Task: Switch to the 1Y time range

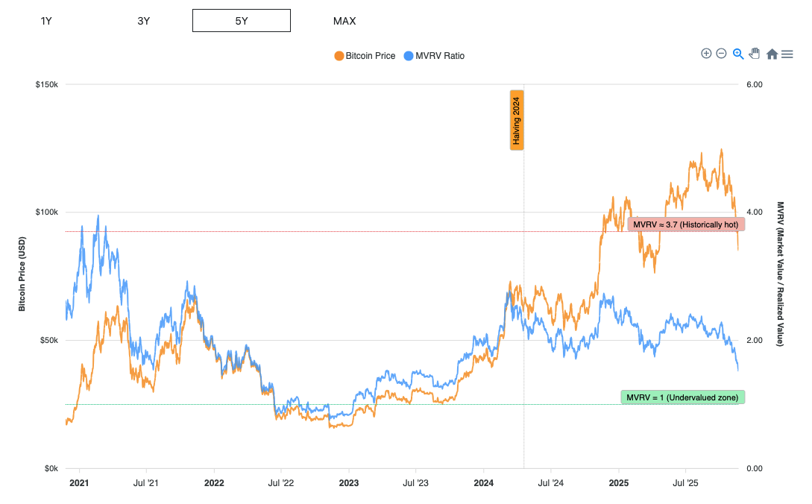Action: (x=46, y=21)
